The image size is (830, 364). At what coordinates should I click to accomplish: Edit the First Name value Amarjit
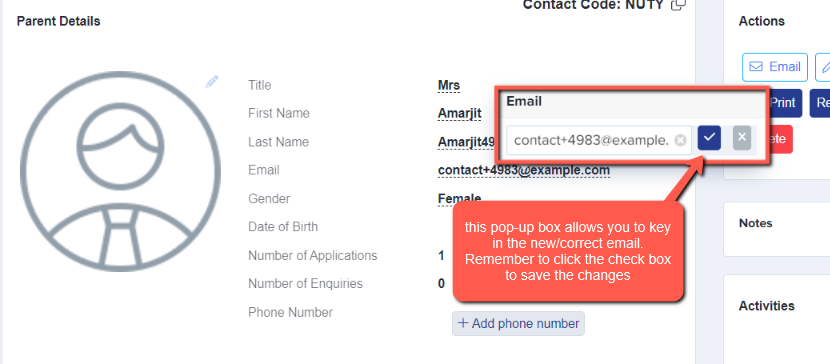click(x=459, y=114)
